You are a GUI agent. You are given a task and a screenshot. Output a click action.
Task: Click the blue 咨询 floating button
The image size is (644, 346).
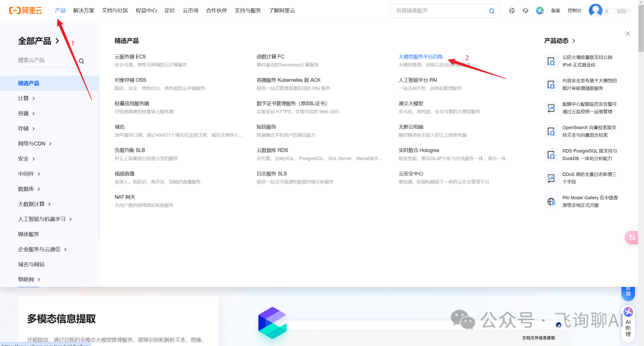[628, 292]
